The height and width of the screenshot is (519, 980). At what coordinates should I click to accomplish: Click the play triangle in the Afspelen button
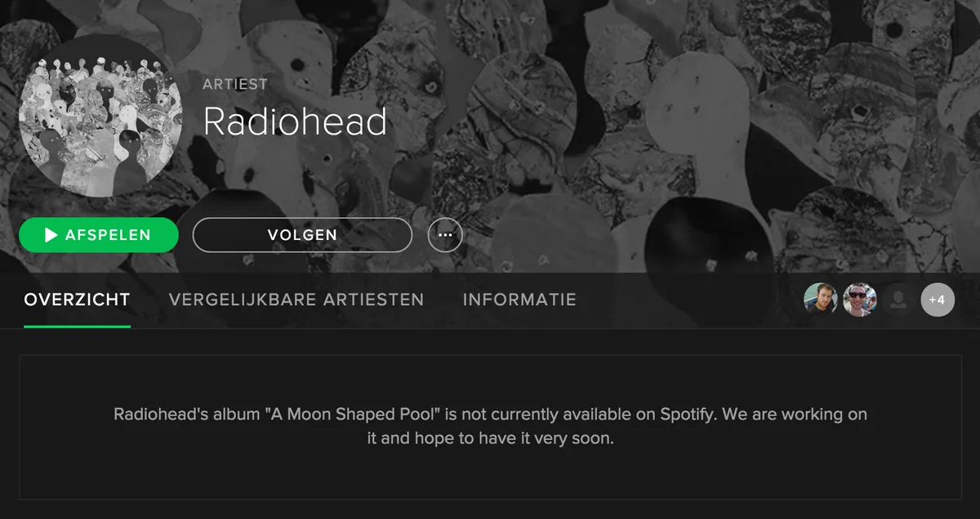pyautogui.click(x=51, y=235)
